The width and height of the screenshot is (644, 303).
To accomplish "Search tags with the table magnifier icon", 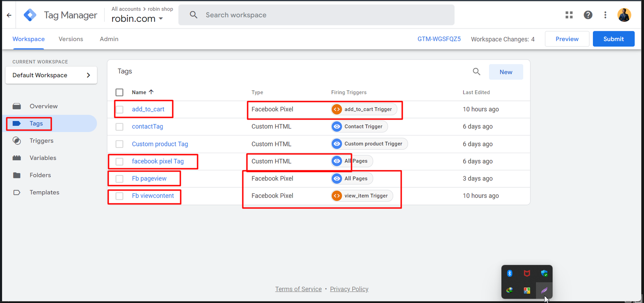I will click(x=477, y=72).
